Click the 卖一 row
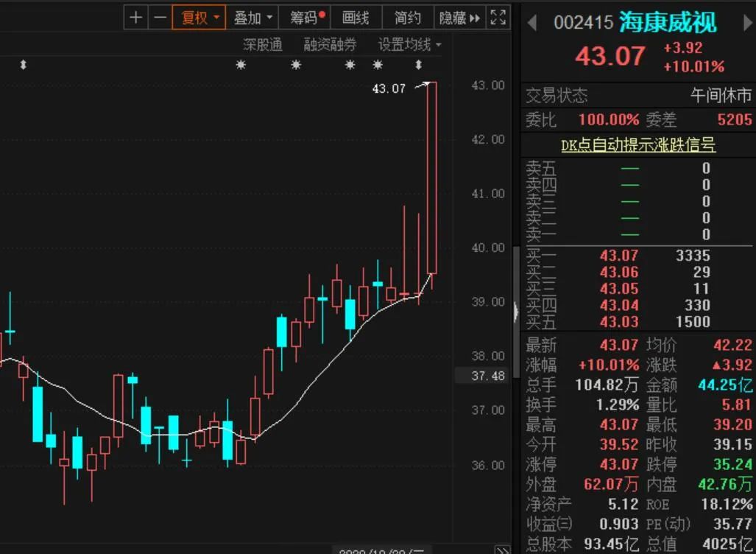The width and height of the screenshot is (756, 554). point(638,234)
